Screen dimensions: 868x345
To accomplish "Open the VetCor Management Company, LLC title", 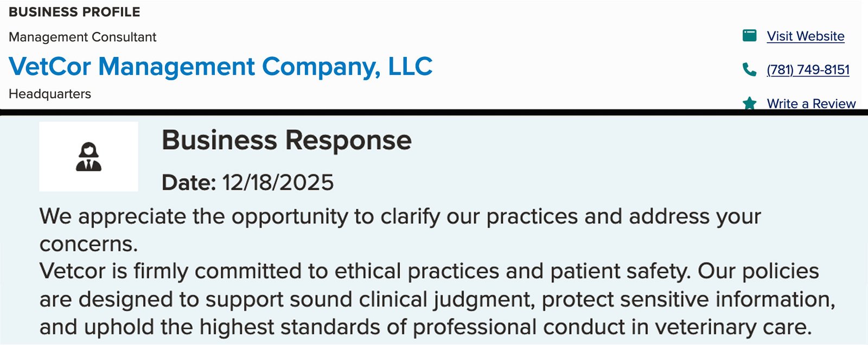I will (x=220, y=67).
